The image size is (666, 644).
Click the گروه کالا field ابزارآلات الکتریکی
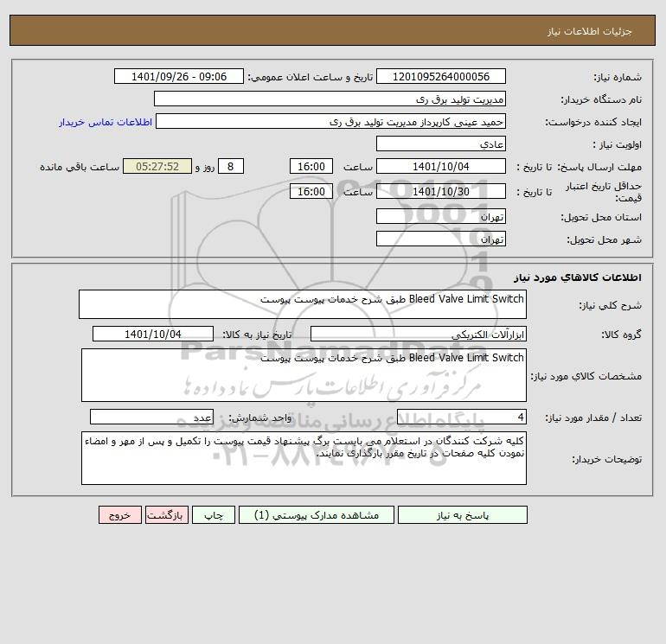419,334
